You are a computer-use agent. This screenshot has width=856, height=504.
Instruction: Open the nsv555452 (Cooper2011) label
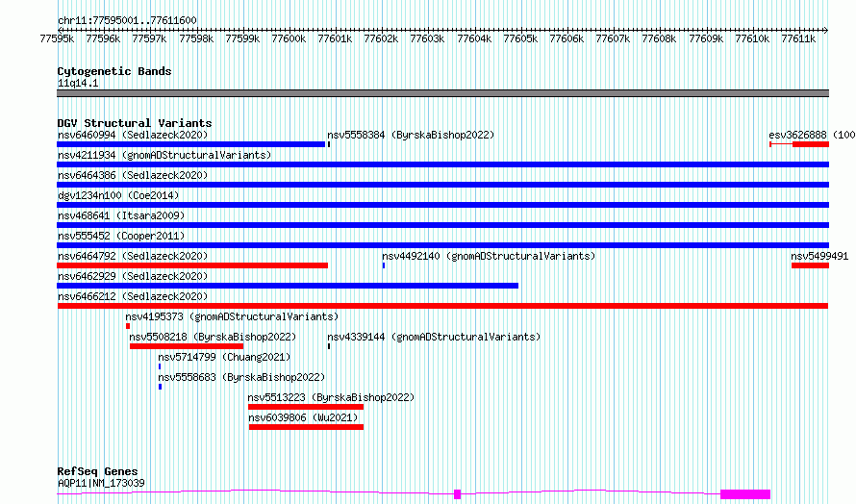[x=121, y=236]
